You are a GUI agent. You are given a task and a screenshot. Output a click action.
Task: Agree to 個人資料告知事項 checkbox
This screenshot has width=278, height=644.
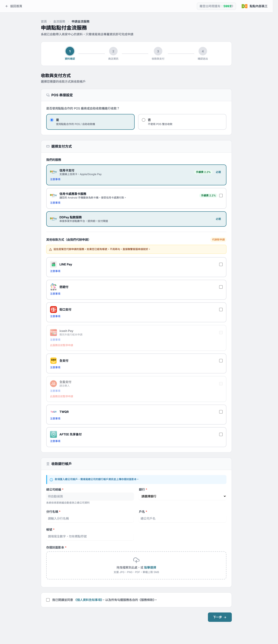[x=48, y=600]
